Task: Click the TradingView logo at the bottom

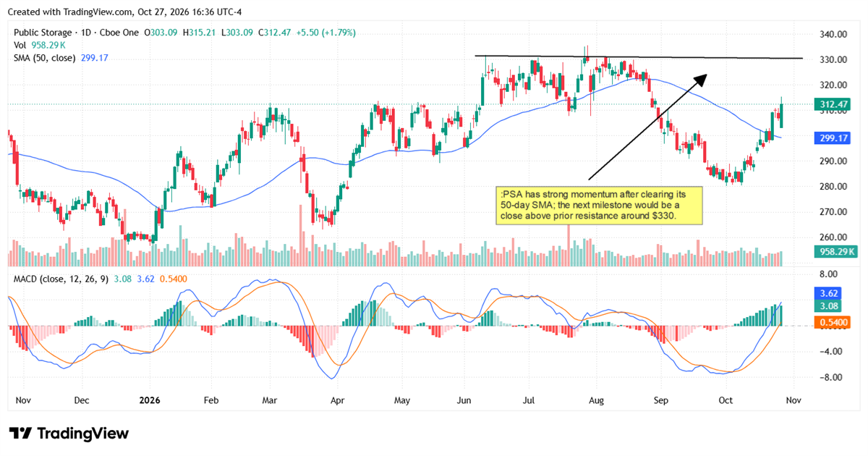Action: coord(69,434)
